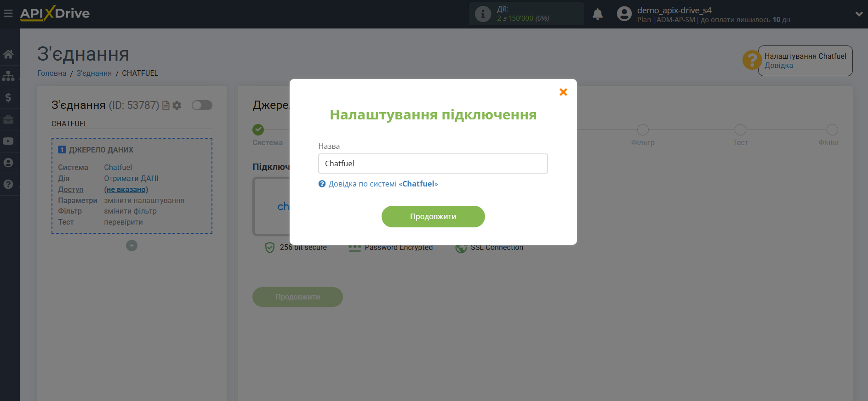Open the briefcase icon in sidebar
Viewport: 868px width, 401px height.
pyautogui.click(x=8, y=119)
